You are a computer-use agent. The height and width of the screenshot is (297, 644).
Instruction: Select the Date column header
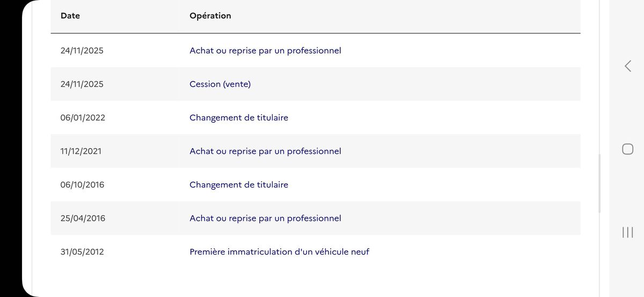[70, 16]
